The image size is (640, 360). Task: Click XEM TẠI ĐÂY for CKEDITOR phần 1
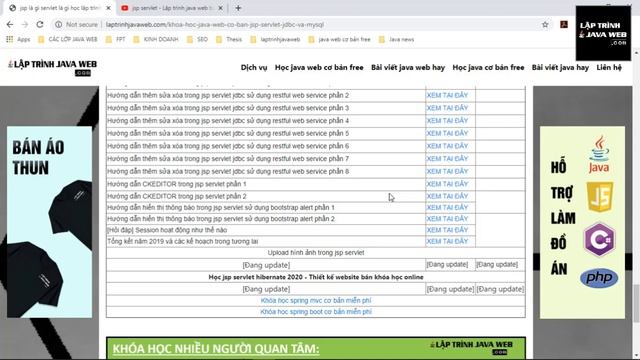coord(447,184)
